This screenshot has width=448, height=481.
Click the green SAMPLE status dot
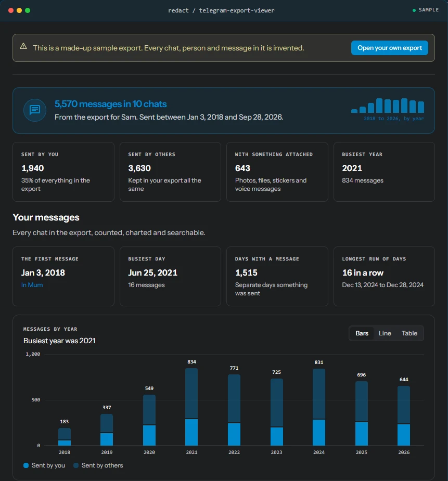(x=414, y=10)
